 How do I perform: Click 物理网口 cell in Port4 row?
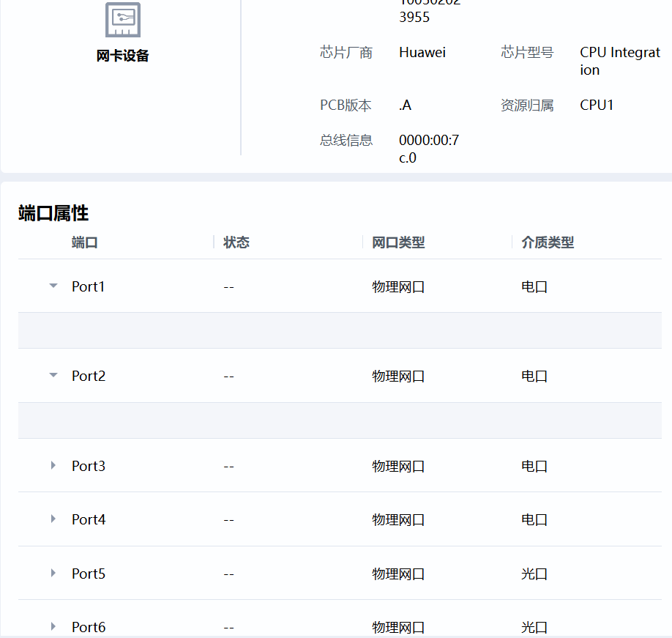pyautogui.click(x=398, y=519)
